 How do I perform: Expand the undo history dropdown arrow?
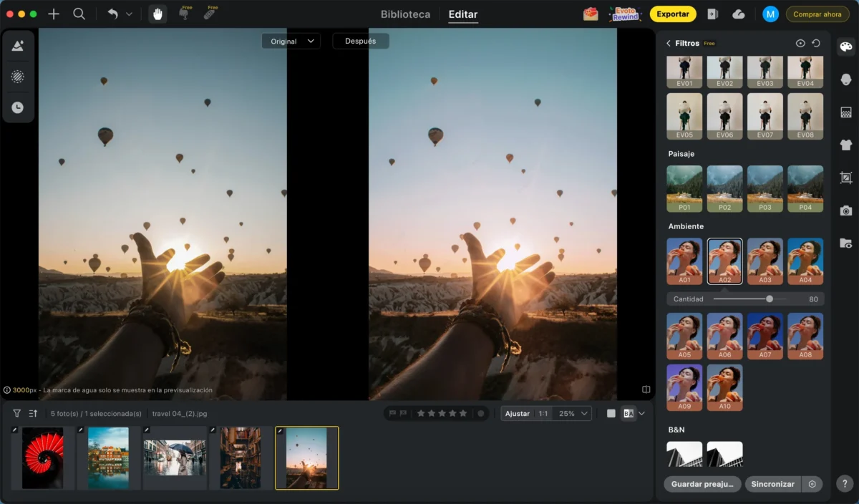point(130,14)
